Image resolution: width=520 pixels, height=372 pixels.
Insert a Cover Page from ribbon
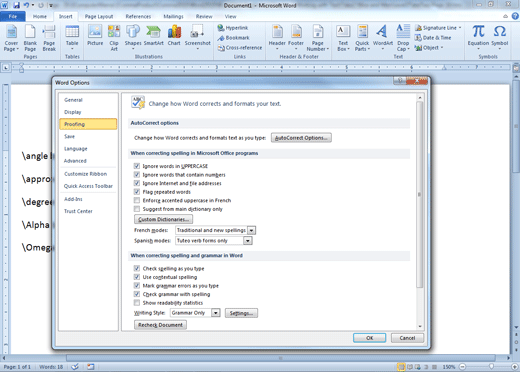(x=11, y=38)
